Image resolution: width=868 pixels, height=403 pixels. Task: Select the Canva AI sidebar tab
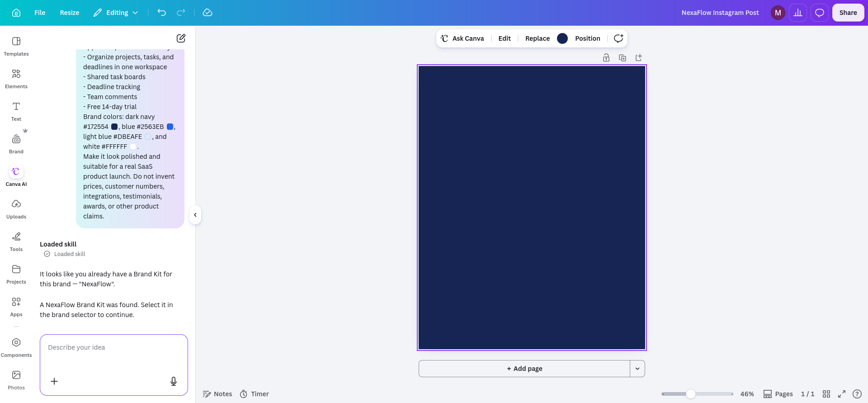(x=16, y=175)
